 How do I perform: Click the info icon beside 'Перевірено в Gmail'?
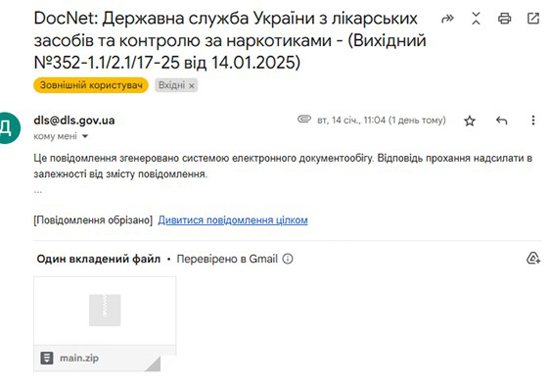288,259
